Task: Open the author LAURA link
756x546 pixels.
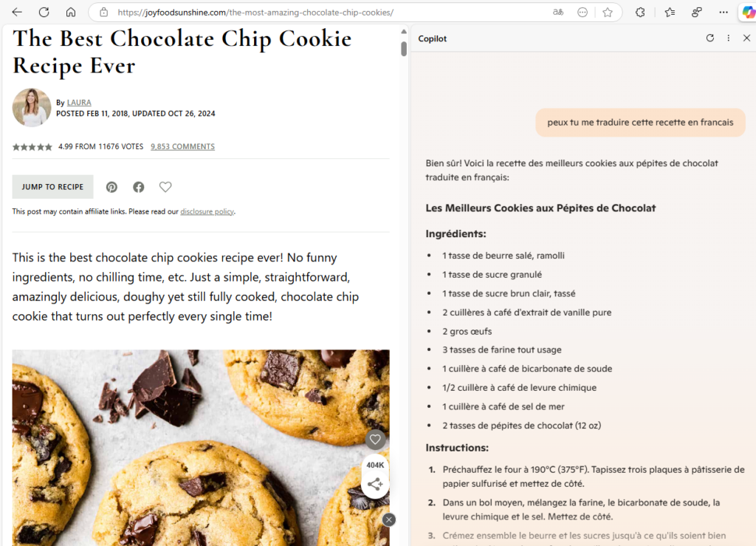Action: 79,102
